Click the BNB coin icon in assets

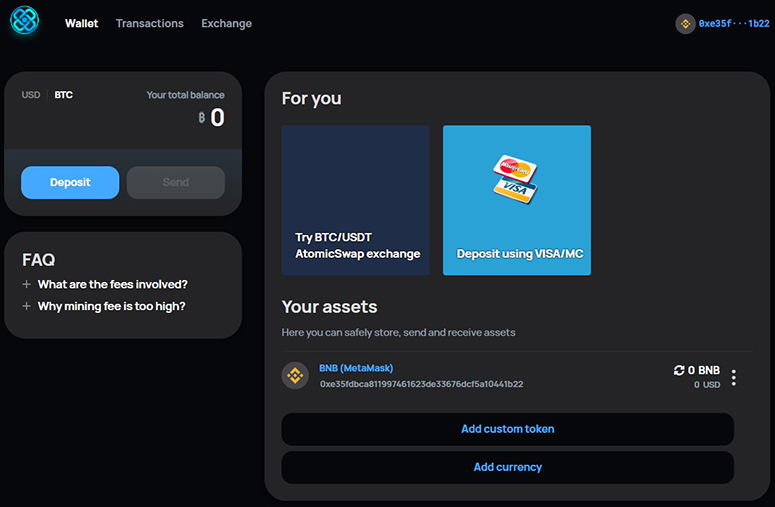pos(295,376)
